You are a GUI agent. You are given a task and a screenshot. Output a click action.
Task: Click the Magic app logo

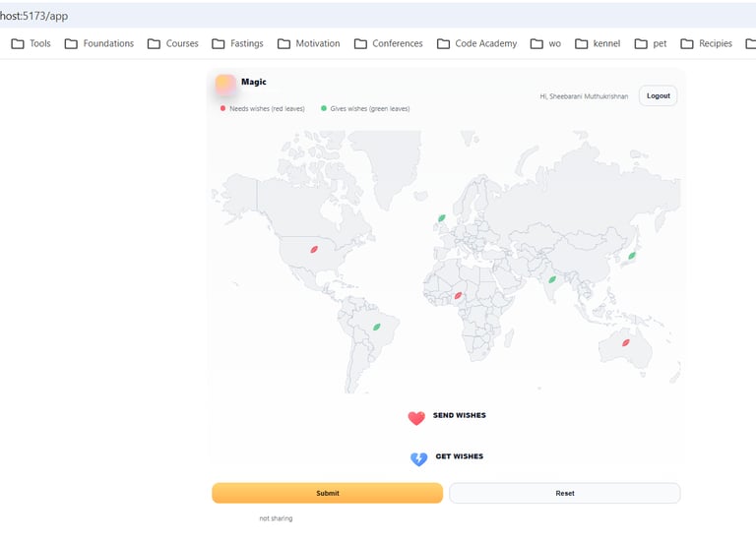[225, 85]
